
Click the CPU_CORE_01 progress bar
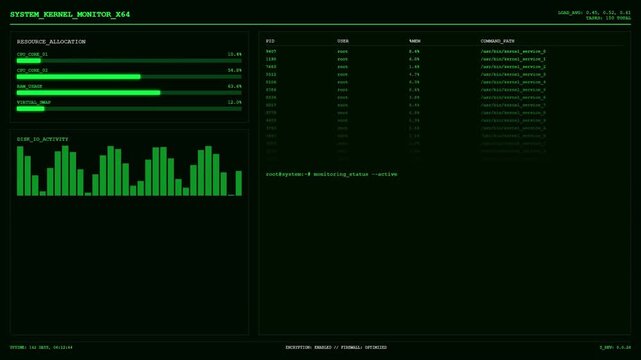coord(129,61)
